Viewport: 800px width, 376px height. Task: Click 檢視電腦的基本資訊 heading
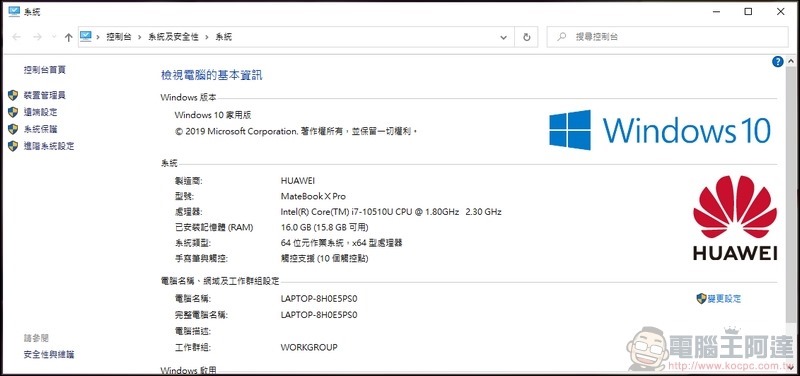(x=211, y=76)
